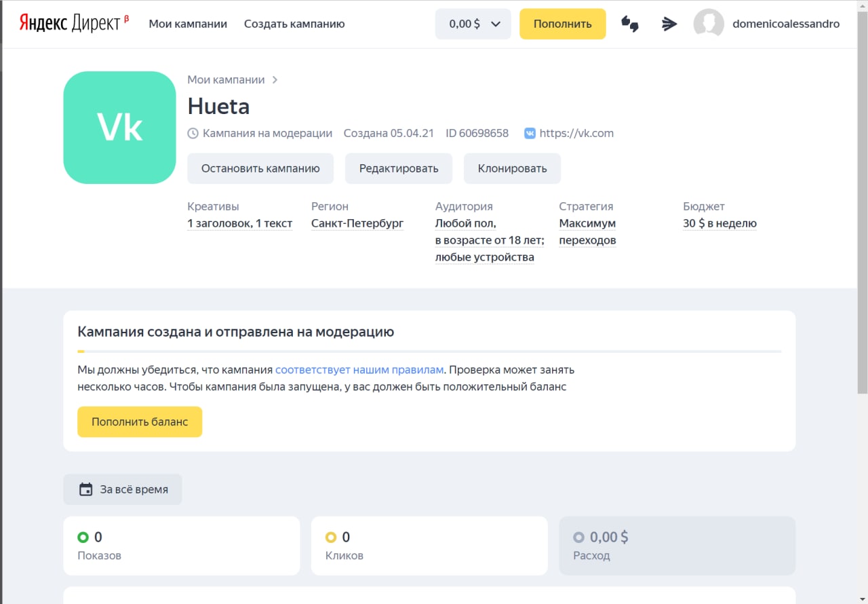Edit creatives: 1 заголовок, 1 текст
Image resolution: width=868 pixels, height=604 pixels.
point(240,223)
